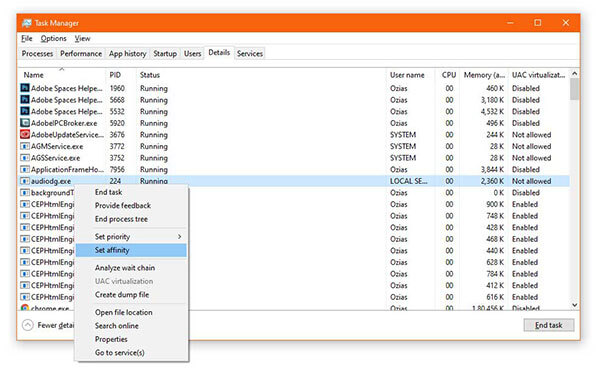
Task: Select End process tree
Action: pos(131,219)
